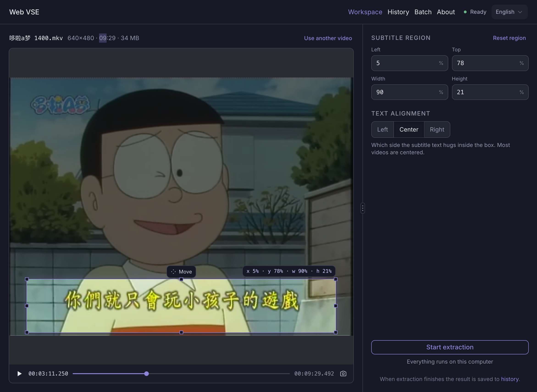Click the bottom-right handle of the subtitle box
This screenshot has height=392, width=537.
pyautogui.click(x=335, y=332)
